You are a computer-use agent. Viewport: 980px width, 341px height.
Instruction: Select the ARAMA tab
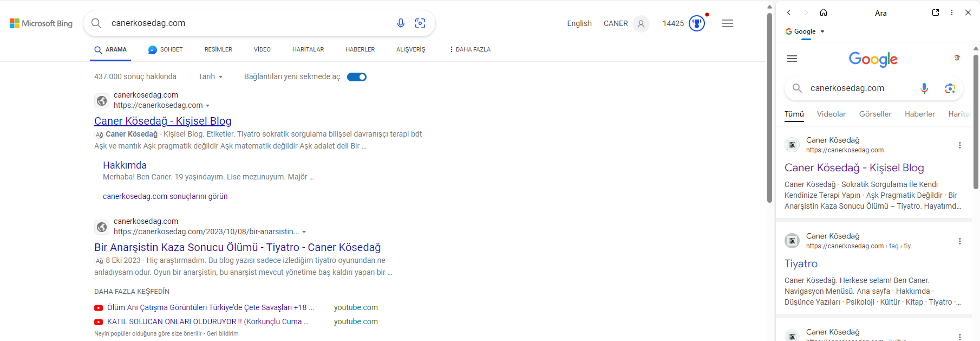[110, 49]
